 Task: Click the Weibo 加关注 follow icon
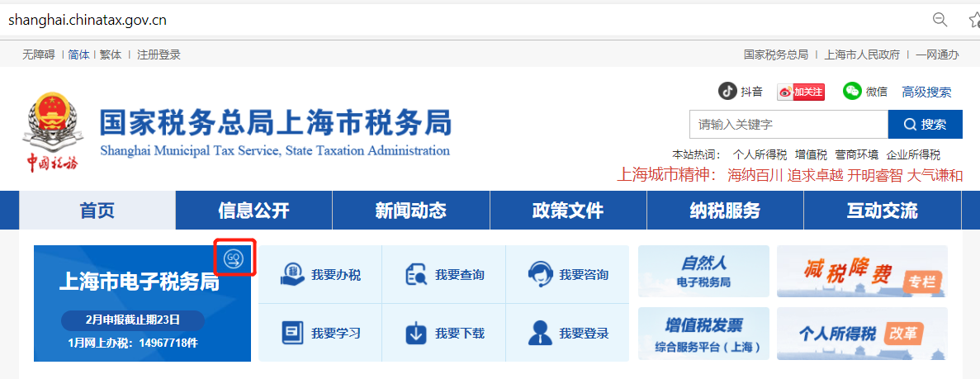coord(800,92)
